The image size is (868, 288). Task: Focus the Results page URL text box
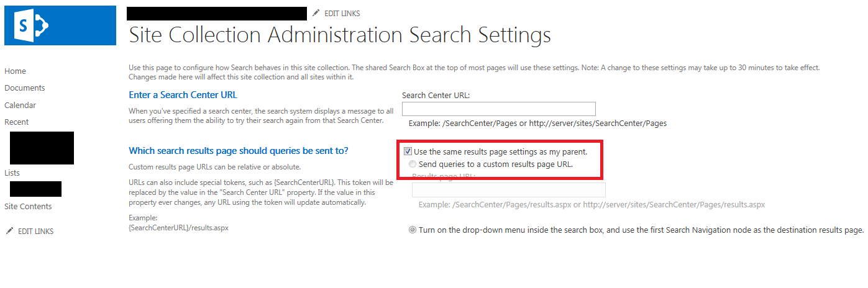pos(508,190)
